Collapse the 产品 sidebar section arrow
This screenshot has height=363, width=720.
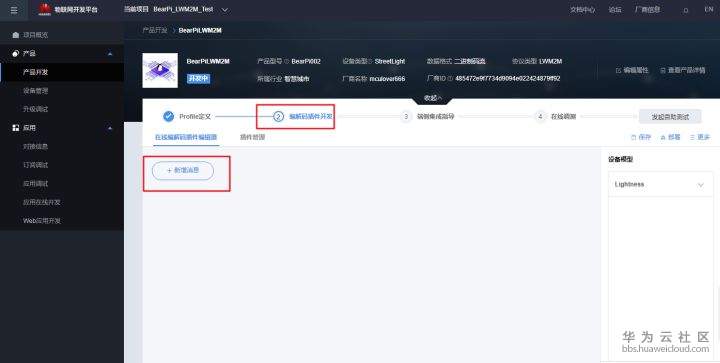pyautogui.click(x=110, y=54)
